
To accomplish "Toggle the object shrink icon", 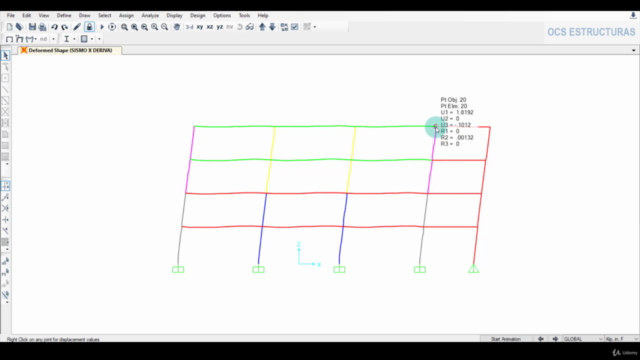I will click(284, 27).
